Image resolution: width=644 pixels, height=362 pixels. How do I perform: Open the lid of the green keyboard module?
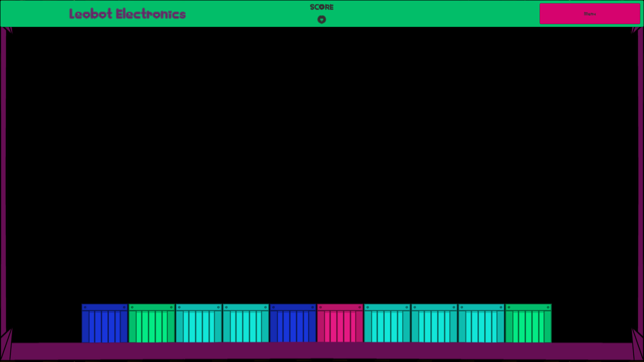(152, 306)
